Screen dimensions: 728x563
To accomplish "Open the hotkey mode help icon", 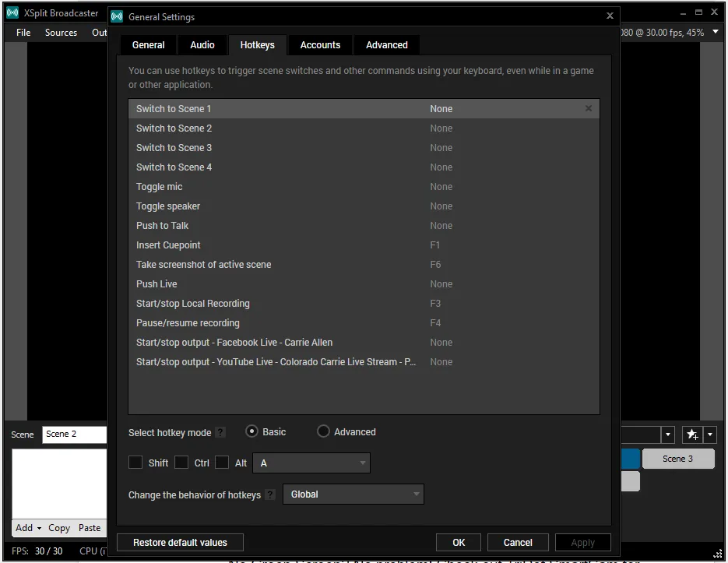I will (x=220, y=432).
